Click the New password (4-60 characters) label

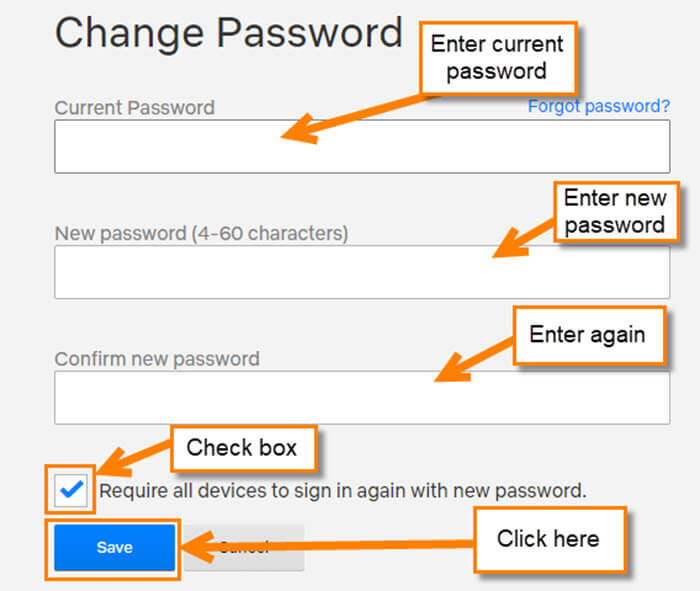[x=201, y=233]
